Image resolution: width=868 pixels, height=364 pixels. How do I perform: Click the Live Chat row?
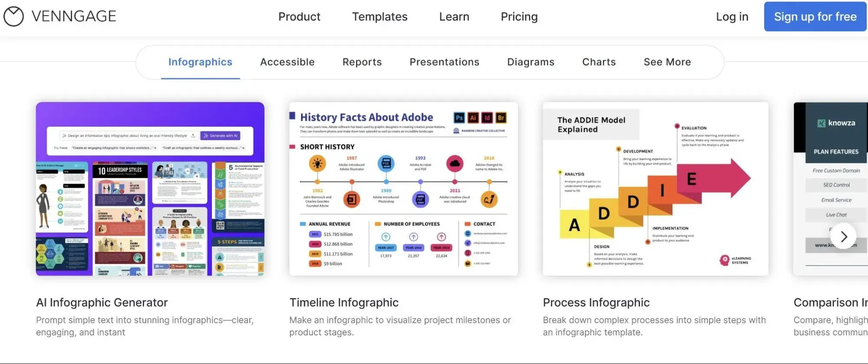[x=836, y=215]
